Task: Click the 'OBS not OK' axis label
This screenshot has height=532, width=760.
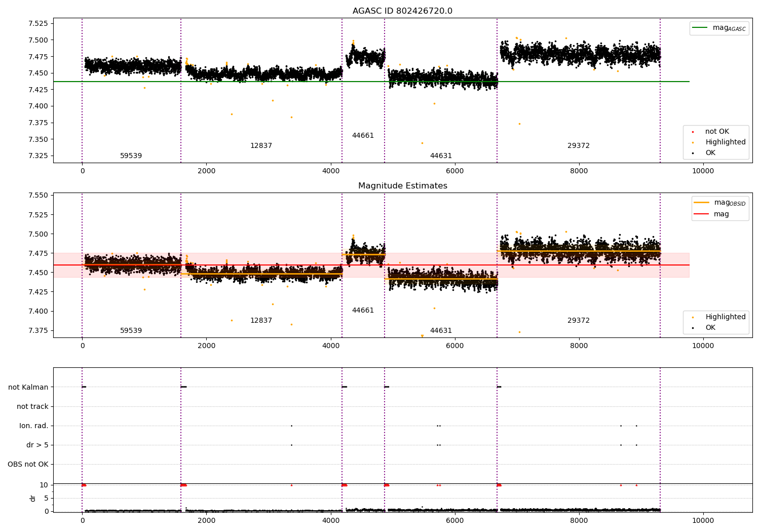Action: [28, 465]
